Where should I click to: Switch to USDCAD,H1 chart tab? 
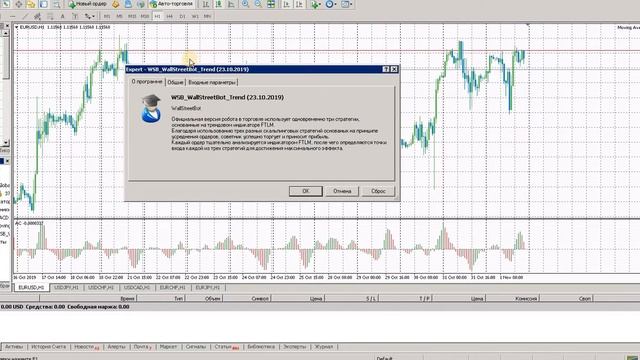pos(137,288)
